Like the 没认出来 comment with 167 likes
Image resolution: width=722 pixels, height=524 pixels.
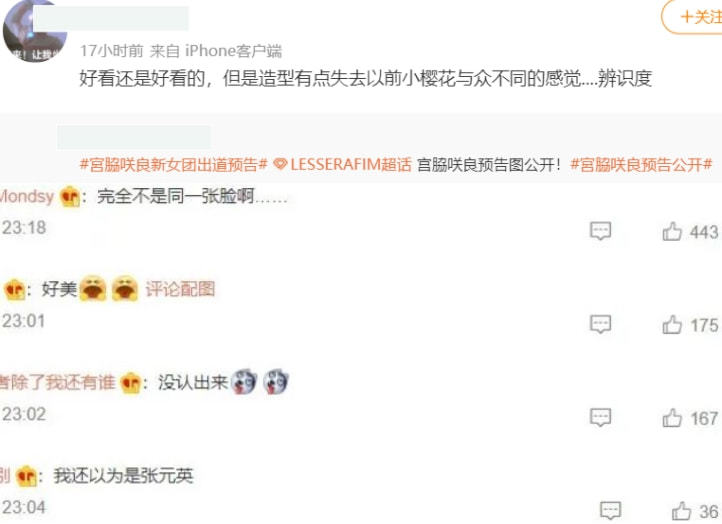(672, 418)
